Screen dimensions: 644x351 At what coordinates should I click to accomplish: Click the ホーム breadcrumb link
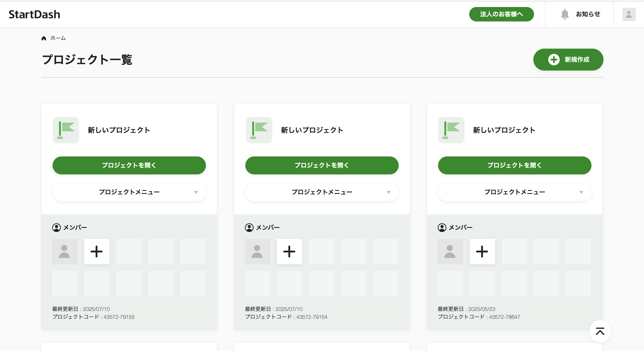(x=58, y=38)
